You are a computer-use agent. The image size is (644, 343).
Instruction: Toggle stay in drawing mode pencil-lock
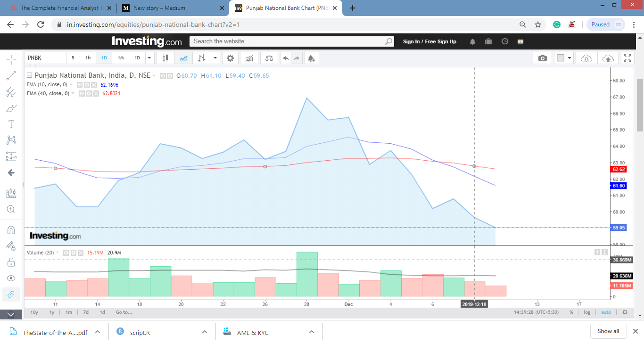click(11, 245)
